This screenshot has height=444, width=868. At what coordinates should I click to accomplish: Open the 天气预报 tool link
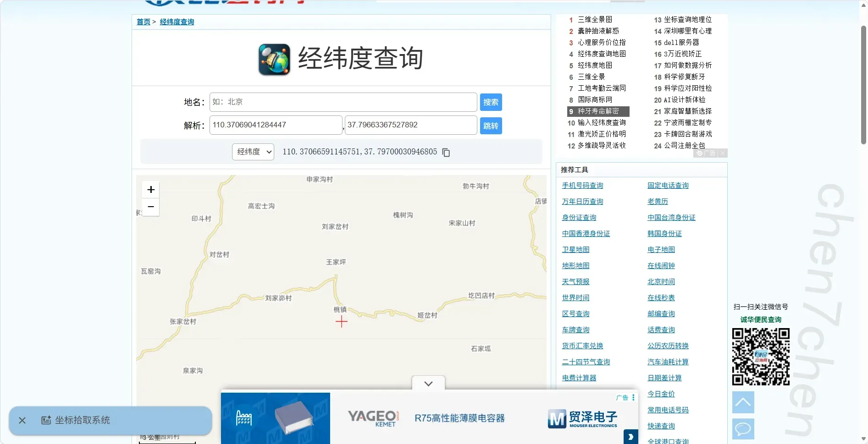(x=575, y=282)
